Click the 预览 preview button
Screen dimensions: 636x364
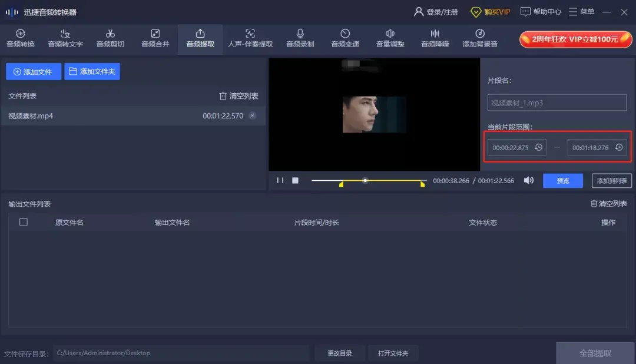coord(562,181)
